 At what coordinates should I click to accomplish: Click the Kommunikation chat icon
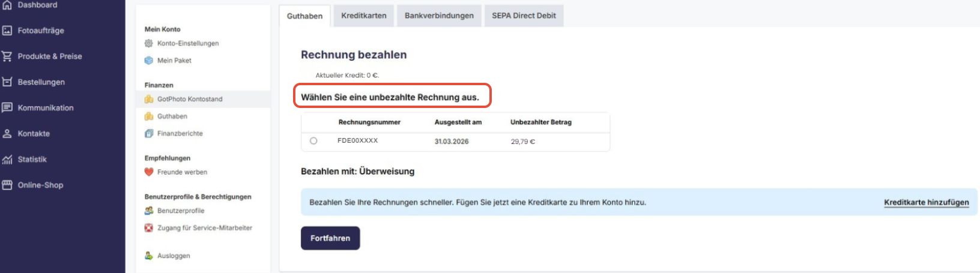click(7, 108)
